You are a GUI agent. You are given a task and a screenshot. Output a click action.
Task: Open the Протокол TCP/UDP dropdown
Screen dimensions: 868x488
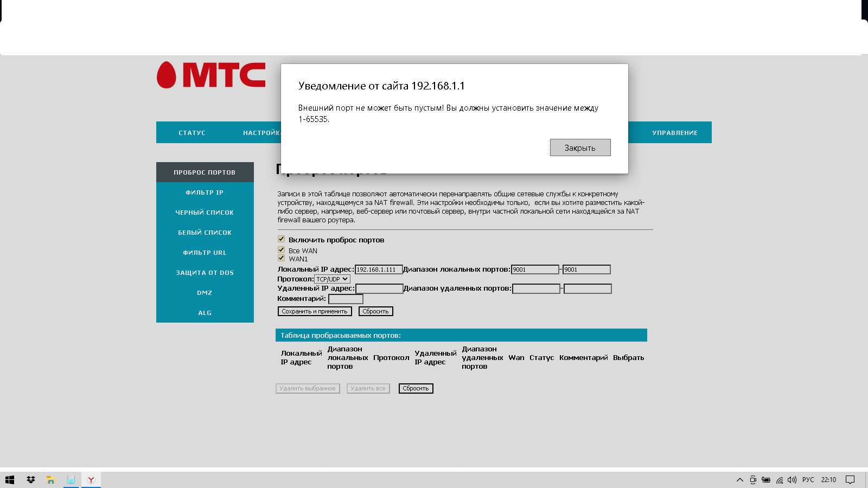click(332, 279)
